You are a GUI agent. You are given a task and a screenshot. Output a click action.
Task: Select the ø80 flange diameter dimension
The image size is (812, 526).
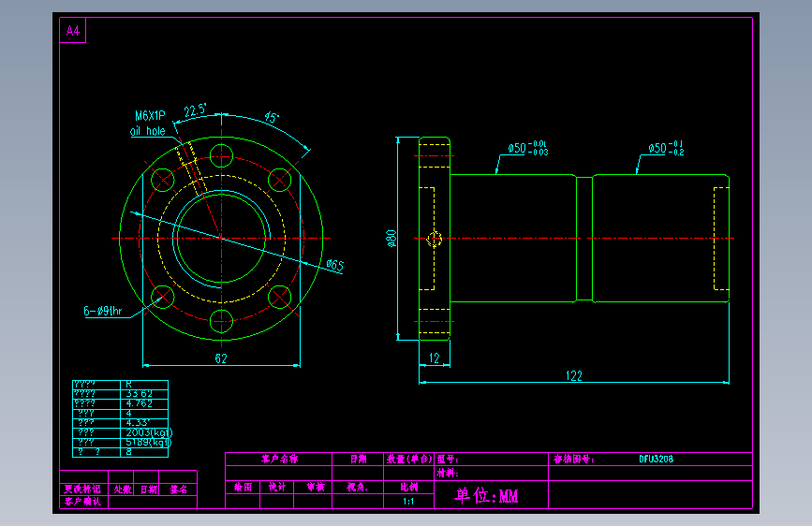click(x=391, y=238)
